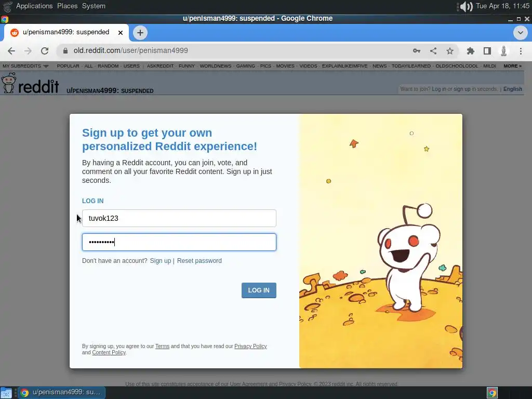Focus the password input field
Image resolution: width=532 pixels, height=399 pixels.
click(x=179, y=242)
